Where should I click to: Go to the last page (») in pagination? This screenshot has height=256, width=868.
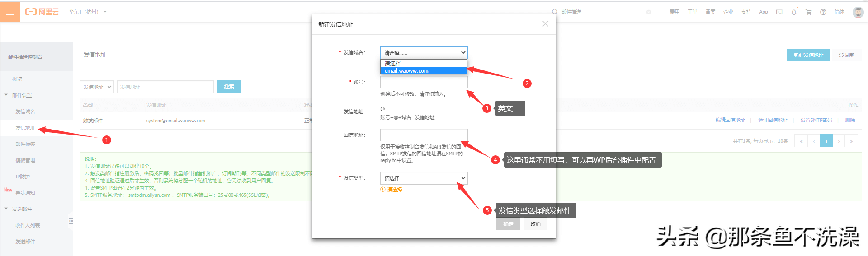tap(852, 141)
